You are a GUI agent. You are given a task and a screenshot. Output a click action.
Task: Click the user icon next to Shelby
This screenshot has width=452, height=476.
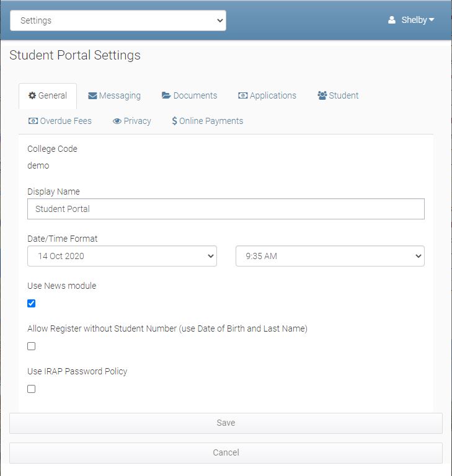(392, 20)
